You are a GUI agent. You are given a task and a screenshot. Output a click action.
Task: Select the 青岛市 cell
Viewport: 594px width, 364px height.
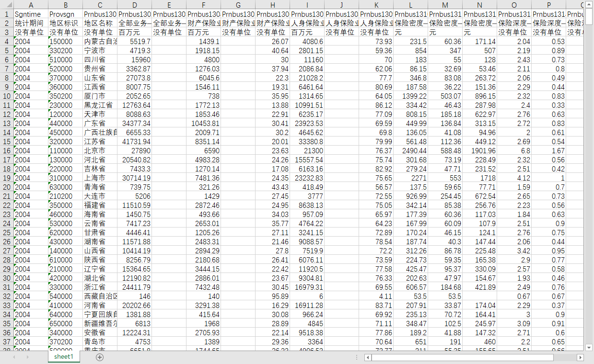coord(100,341)
